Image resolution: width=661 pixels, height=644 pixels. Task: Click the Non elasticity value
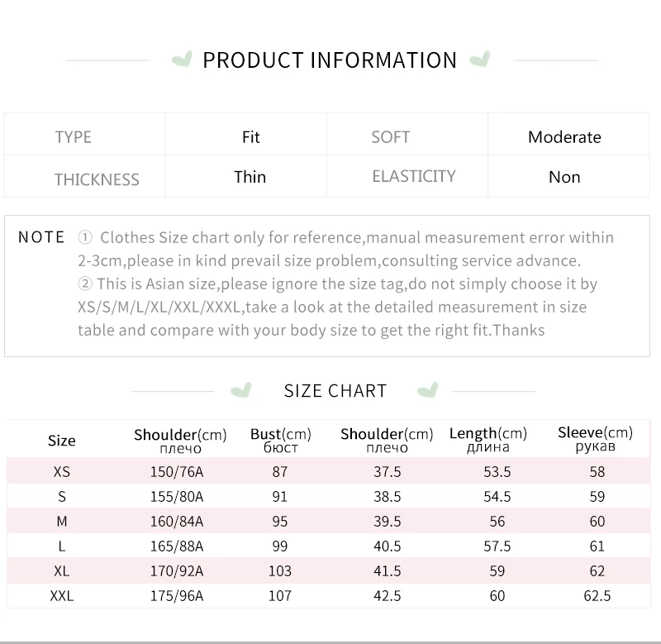click(564, 177)
